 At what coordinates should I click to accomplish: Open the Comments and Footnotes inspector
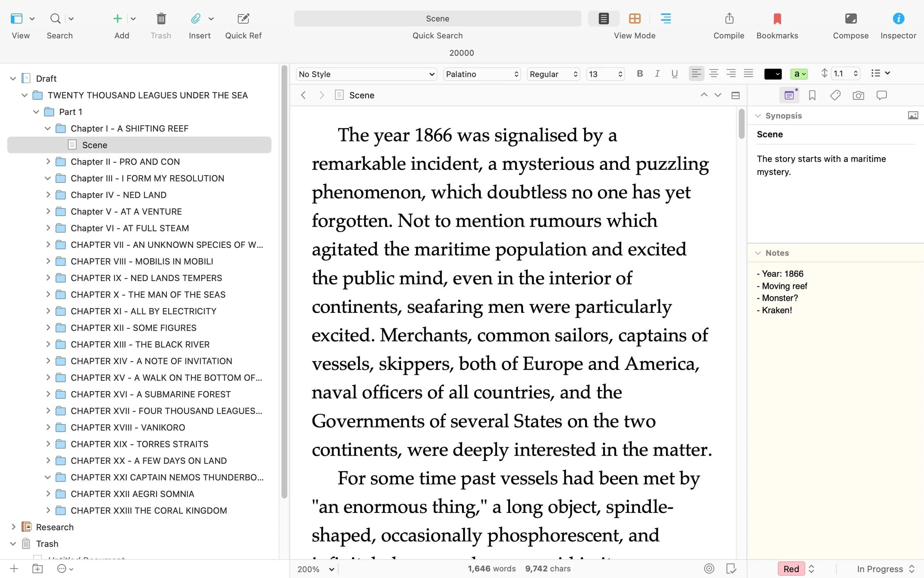point(881,95)
